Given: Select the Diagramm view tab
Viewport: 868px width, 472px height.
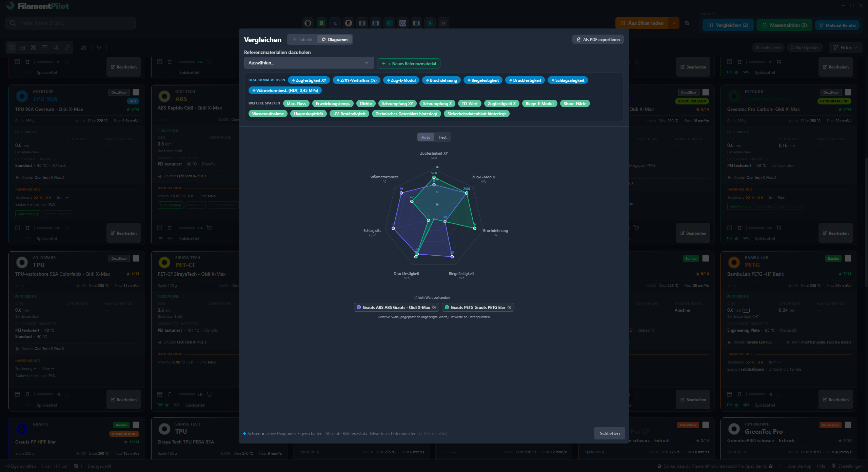Looking at the screenshot, I should pos(335,40).
